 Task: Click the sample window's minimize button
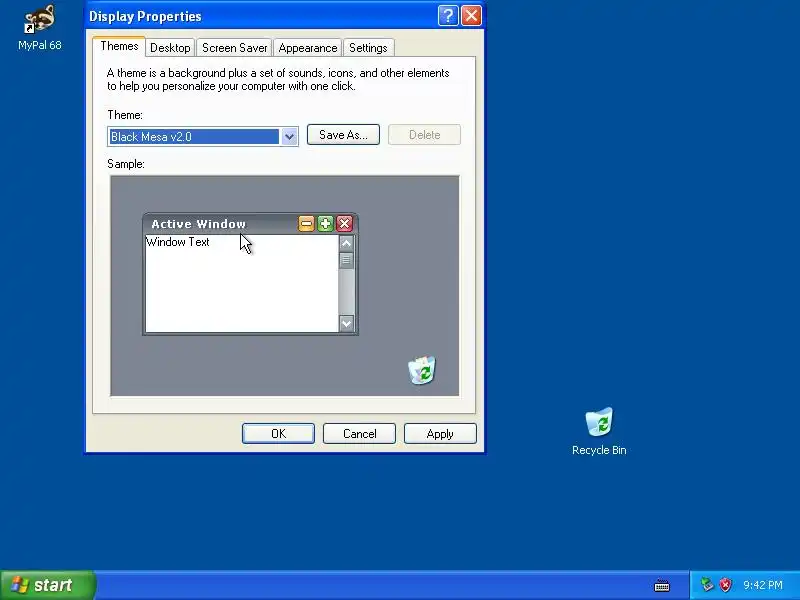click(x=306, y=223)
